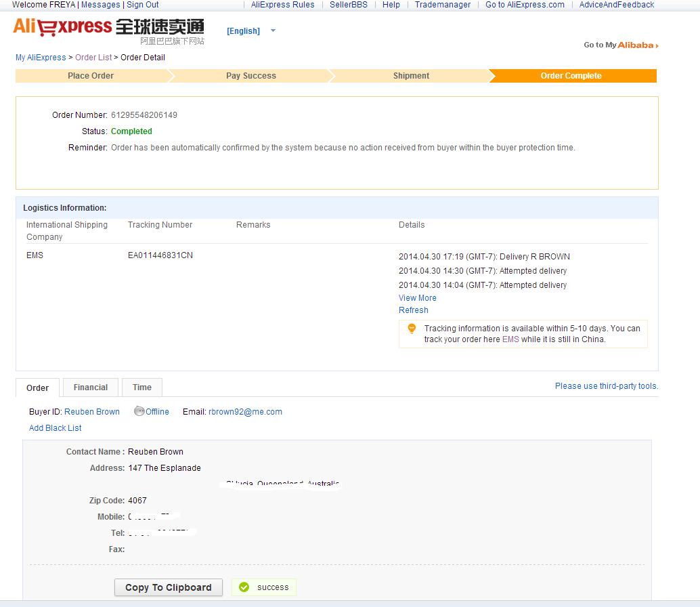Click the Welcome FREYA text
This screenshot has height=607, width=700.
44,5
